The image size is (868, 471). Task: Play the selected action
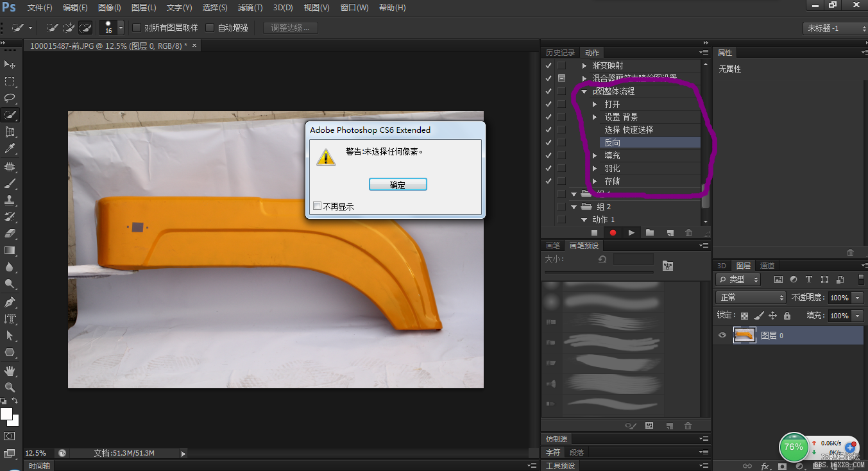[x=631, y=233]
